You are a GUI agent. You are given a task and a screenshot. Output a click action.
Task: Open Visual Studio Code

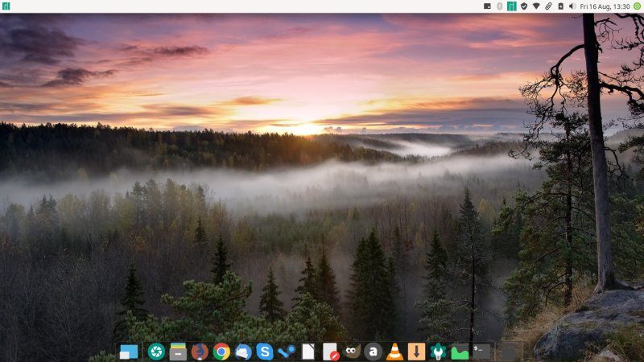[x=287, y=352]
